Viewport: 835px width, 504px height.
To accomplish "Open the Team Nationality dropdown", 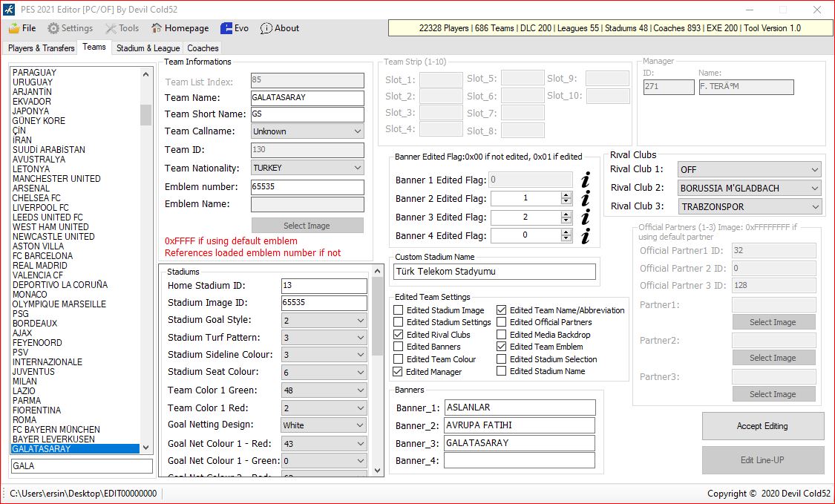I will tap(307, 168).
